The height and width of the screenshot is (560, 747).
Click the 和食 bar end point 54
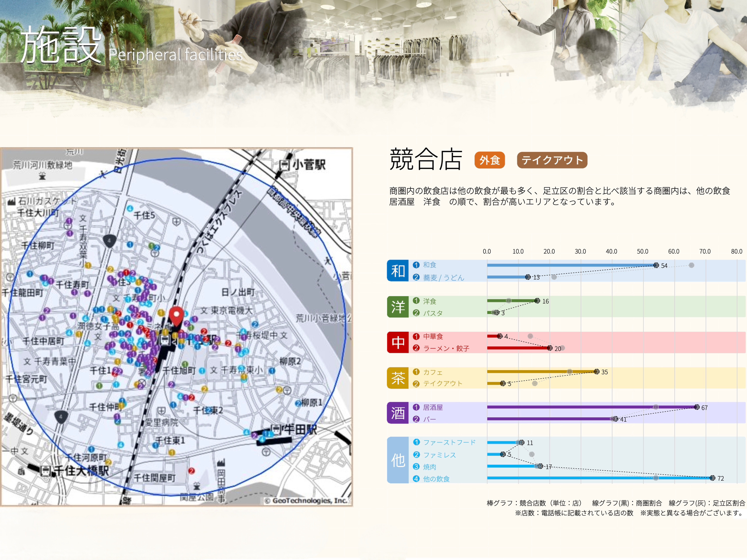point(656,265)
